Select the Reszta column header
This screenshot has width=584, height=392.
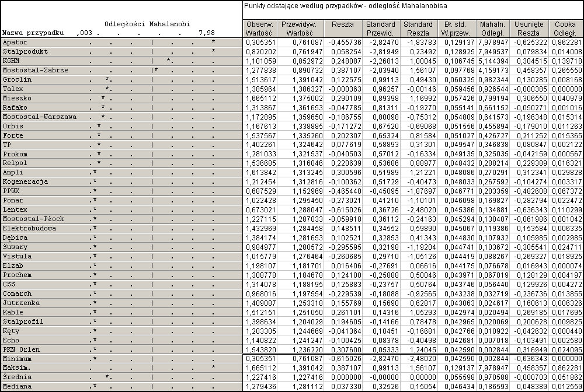point(343,29)
